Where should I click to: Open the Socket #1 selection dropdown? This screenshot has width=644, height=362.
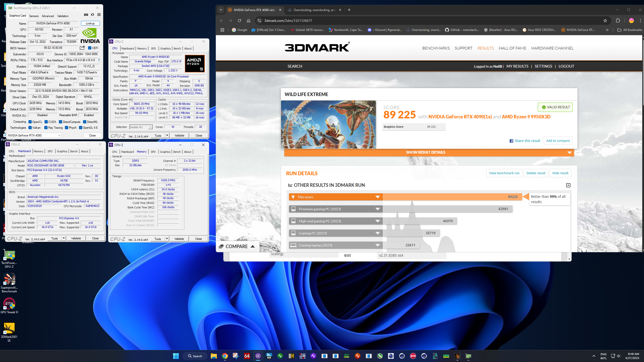[141, 127]
